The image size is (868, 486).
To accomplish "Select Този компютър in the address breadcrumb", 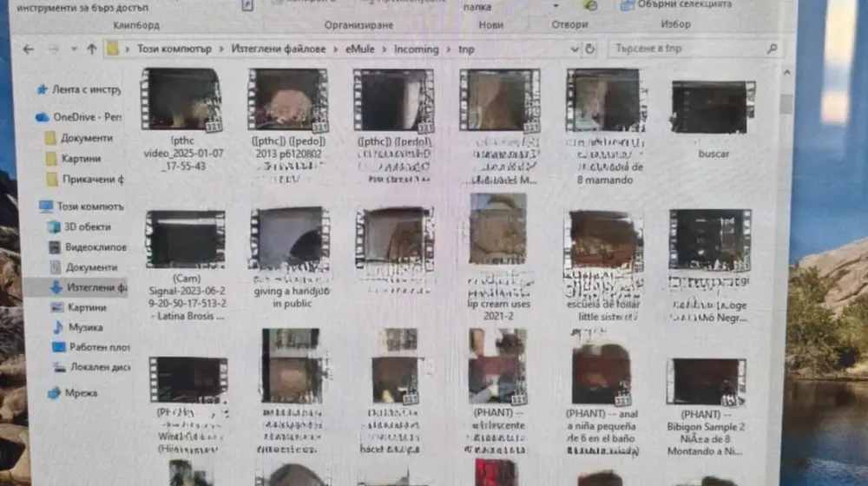I will pyautogui.click(x=174, y=49).
